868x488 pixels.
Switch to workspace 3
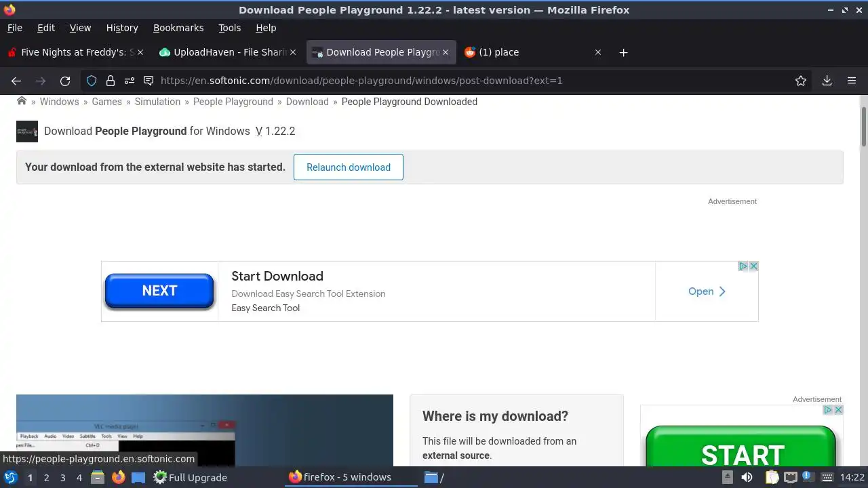pyautogui.click(x=62, y=478)
